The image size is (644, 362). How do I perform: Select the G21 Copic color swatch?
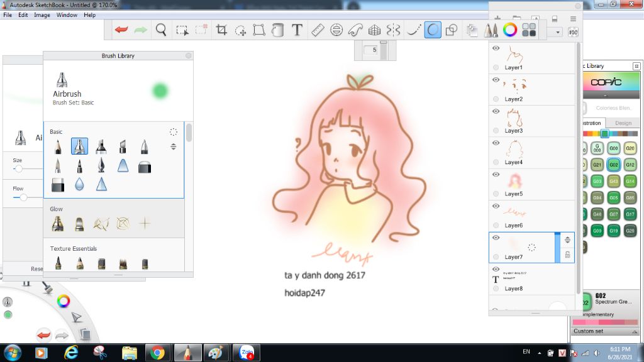(597, 165)
